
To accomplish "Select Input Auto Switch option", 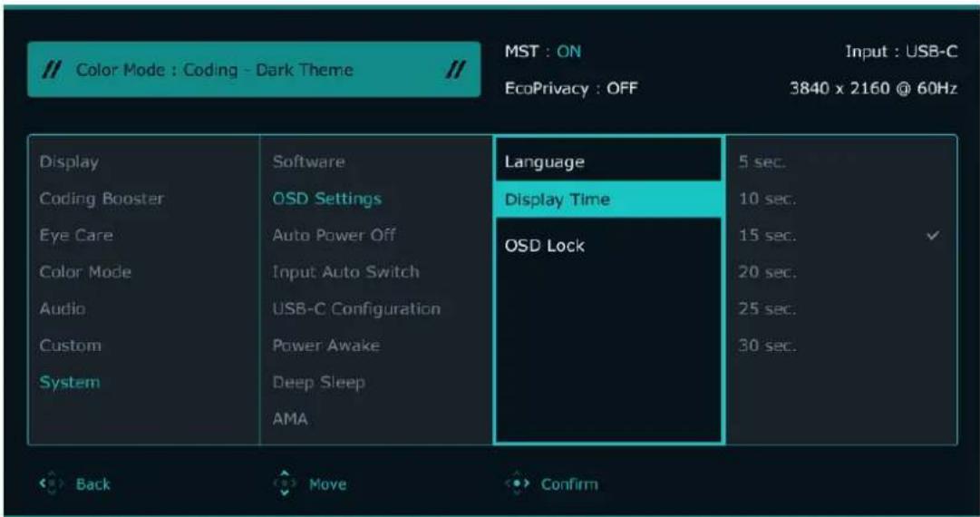I will (345, 273).
